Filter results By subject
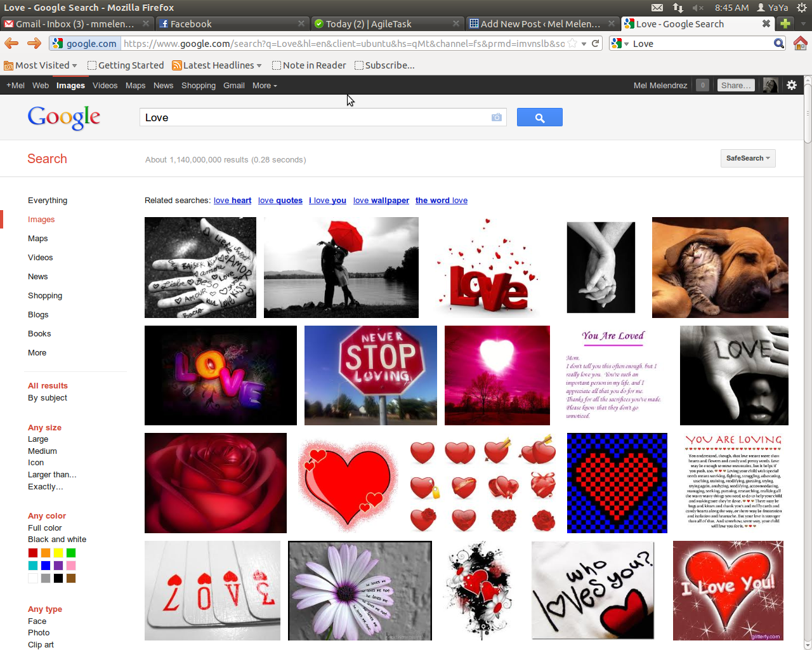This screenshot has width=812, height=650. (48, 398)
